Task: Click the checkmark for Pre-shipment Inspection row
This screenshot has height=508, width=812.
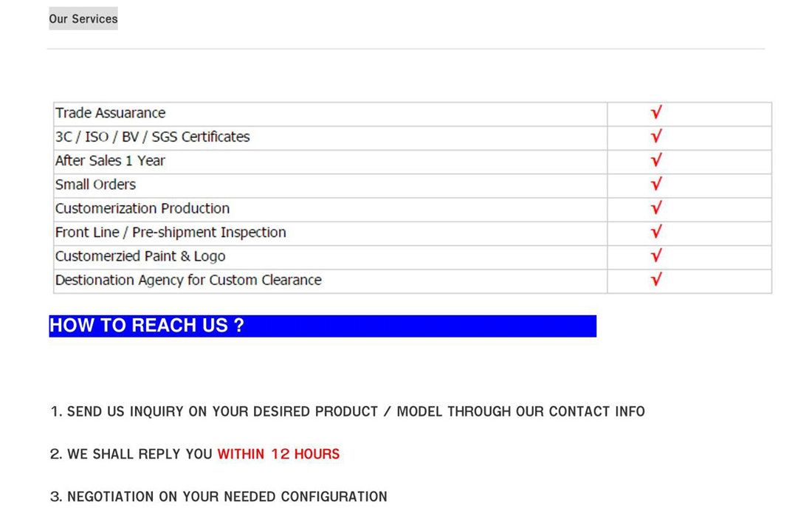Action: 656,232
